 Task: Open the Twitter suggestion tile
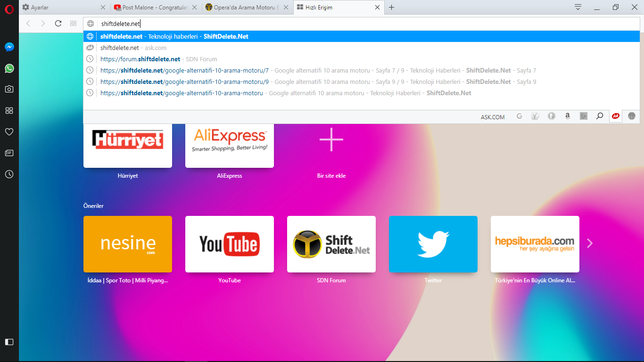[433, 244]
